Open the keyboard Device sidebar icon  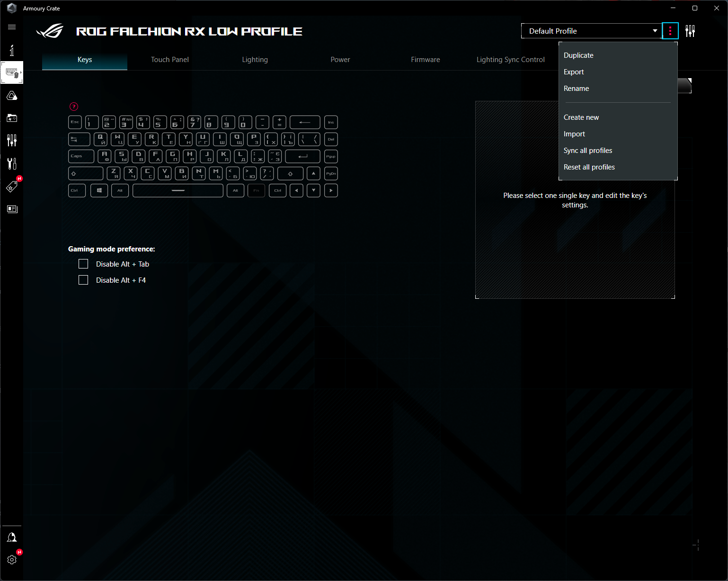pyautogui.click(x=12, y=73)
